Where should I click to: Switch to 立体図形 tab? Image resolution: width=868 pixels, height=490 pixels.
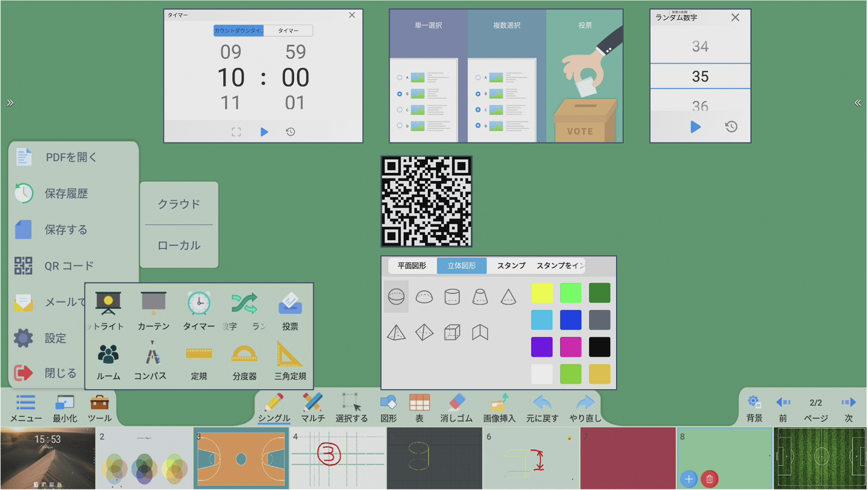pos(461,266)
